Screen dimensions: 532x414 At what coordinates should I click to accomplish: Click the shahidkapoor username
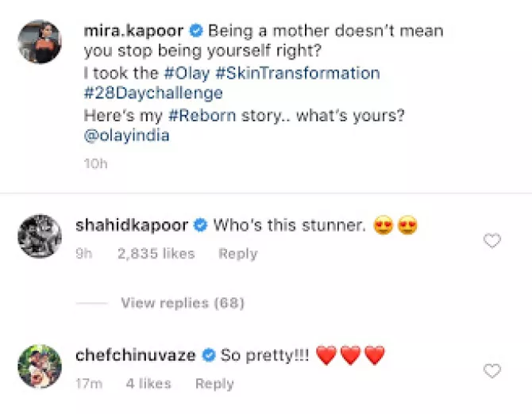pos(132,226)
